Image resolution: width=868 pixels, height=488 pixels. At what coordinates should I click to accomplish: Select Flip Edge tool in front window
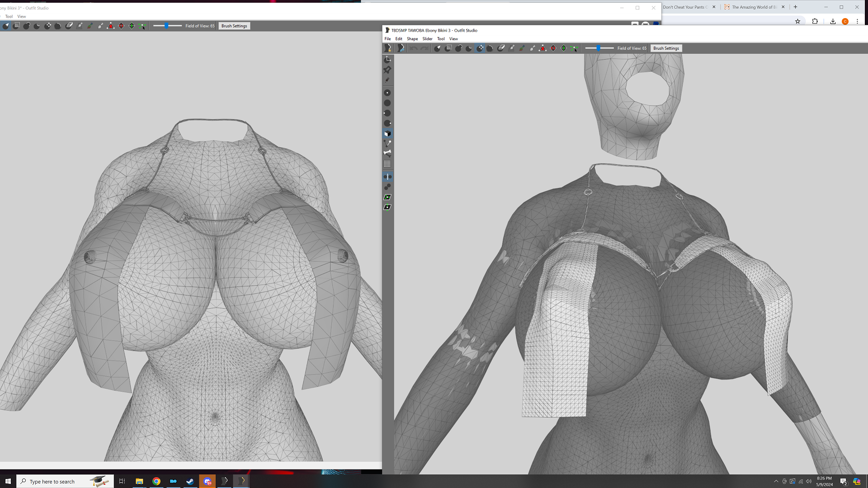(x=553, y=48)
